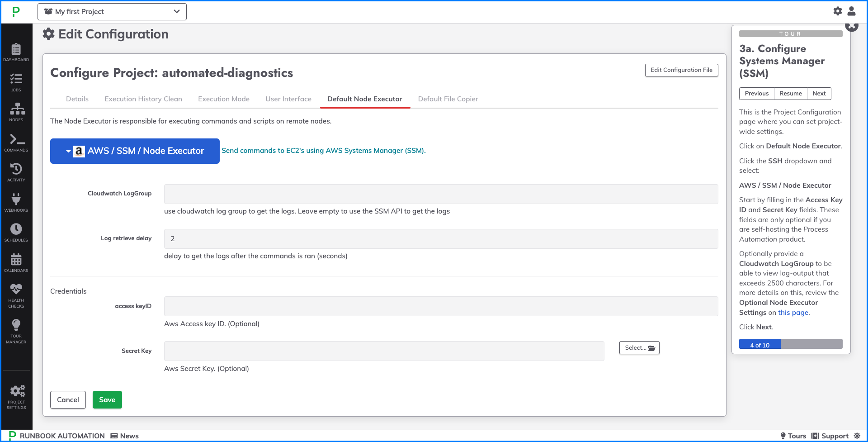Open the Nodes sidebar icon

click(16, 113)
